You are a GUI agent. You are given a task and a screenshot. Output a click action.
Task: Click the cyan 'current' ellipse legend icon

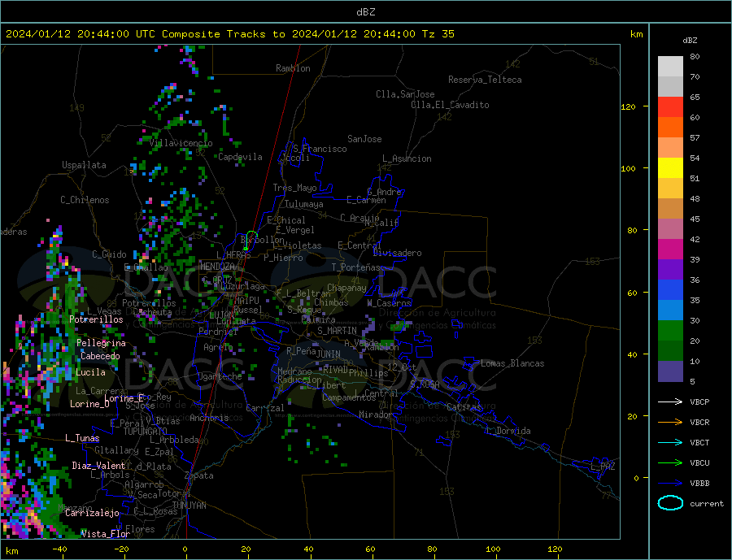(x=670, y=503)
